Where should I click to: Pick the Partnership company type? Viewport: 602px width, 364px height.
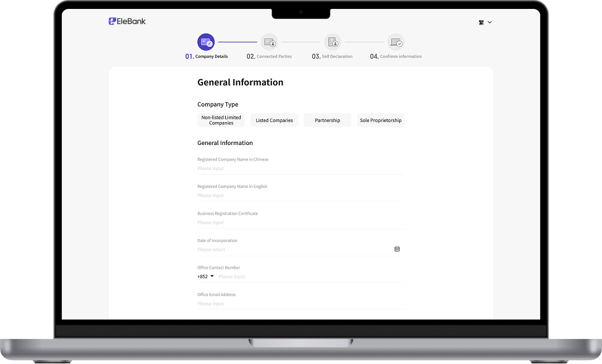pos(327,120)
